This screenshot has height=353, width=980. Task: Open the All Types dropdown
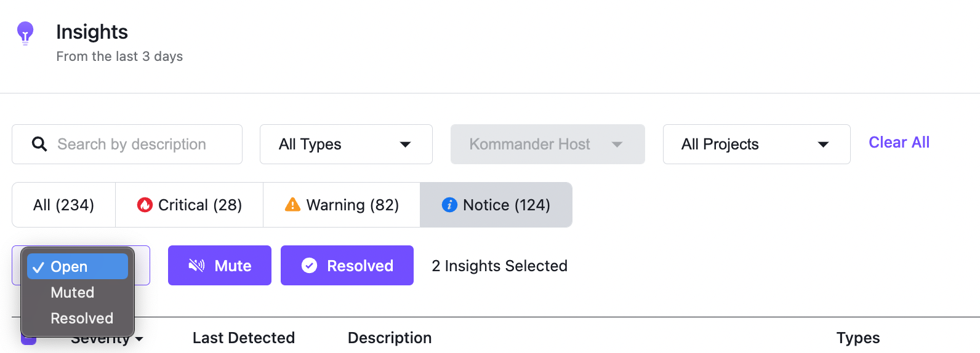(346, 145)
